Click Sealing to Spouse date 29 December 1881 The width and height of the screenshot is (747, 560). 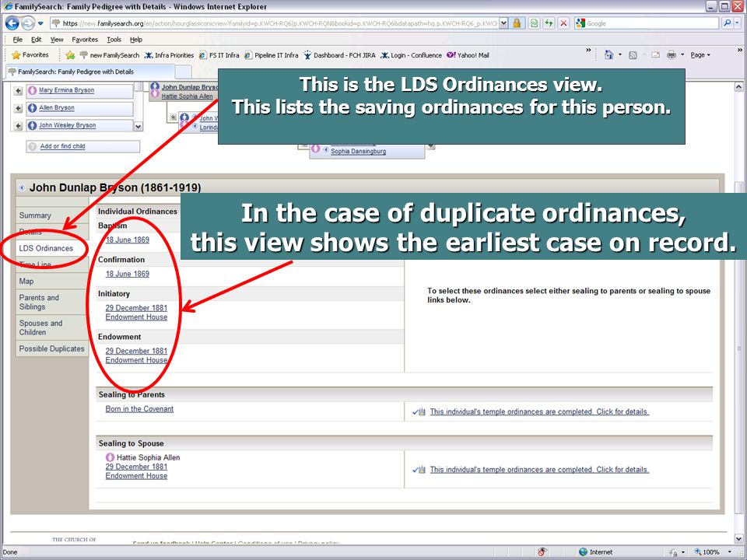[x=136, y=467]
